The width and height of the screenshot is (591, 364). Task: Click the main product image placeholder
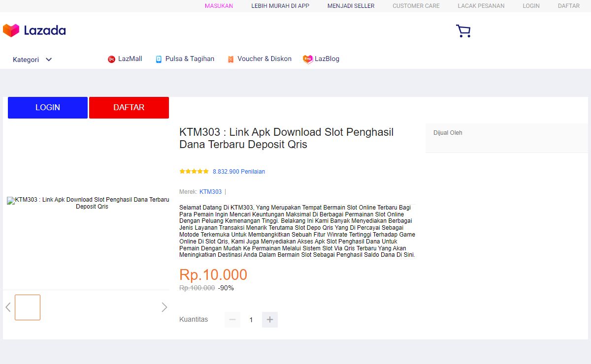point(88,203)
